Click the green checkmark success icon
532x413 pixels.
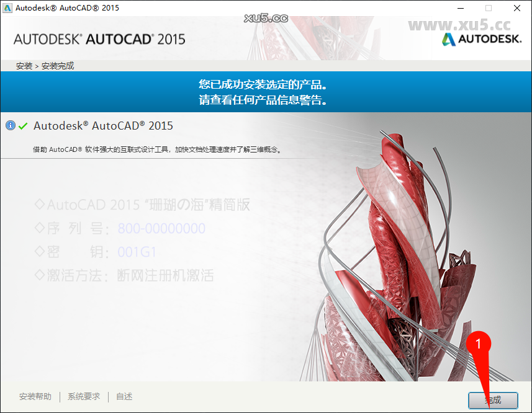pos(24,125)
